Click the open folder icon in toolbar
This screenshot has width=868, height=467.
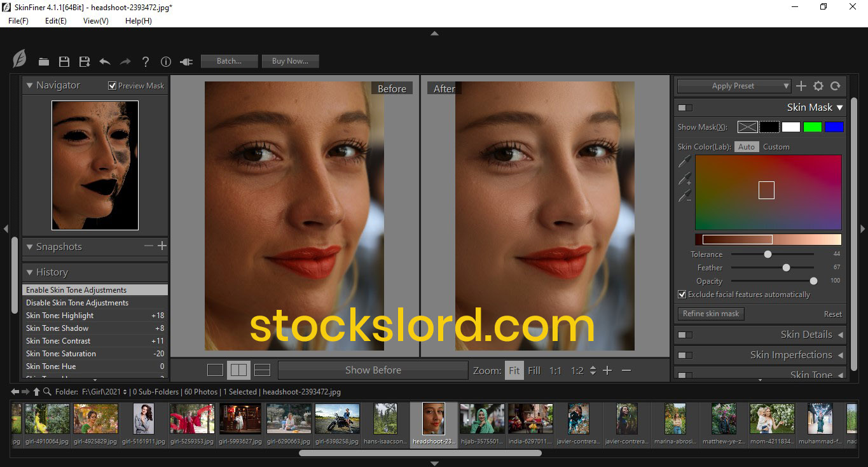[43, 62]
